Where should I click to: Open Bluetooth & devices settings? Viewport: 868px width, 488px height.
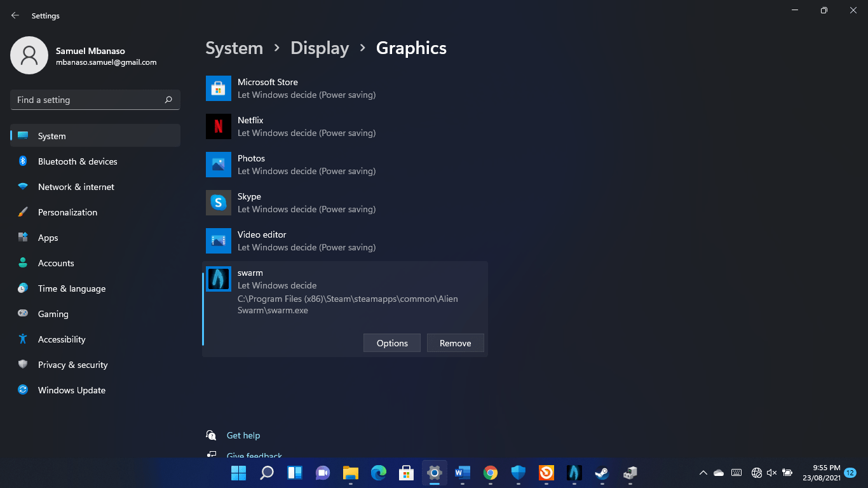pos(95,161)
